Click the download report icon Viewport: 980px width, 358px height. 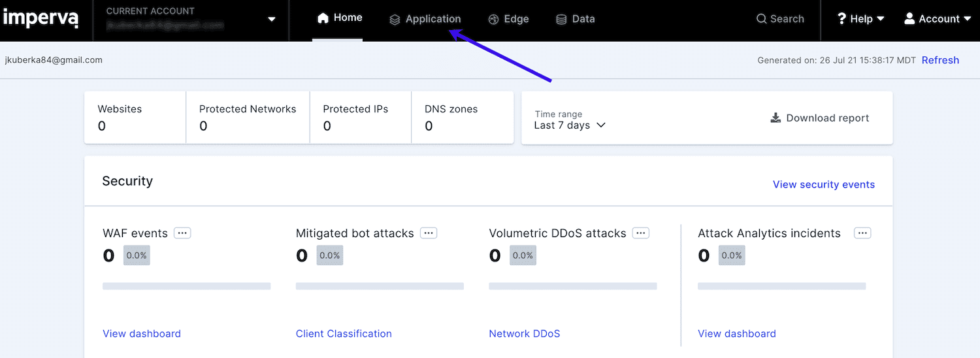776,118
